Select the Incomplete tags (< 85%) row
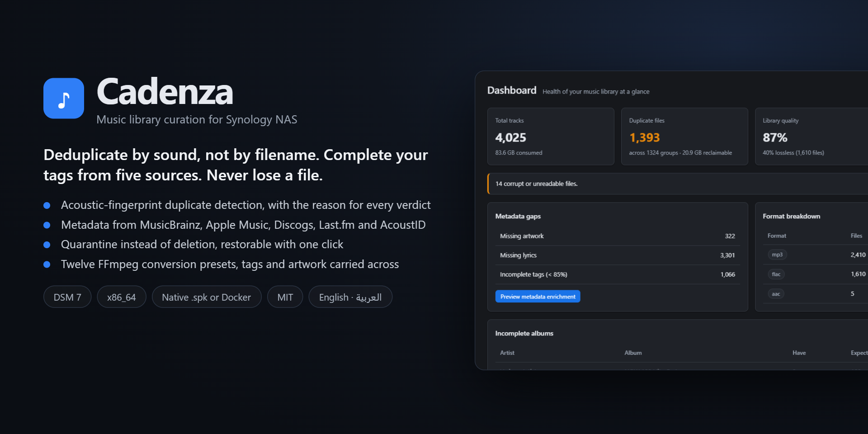868x434 pixels. pos(618,274)
